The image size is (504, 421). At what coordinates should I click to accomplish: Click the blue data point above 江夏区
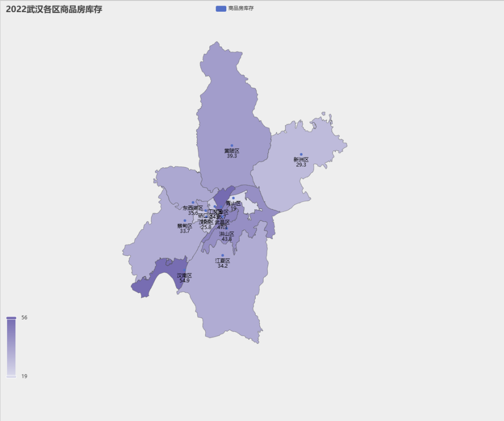[x=223, y=255]
